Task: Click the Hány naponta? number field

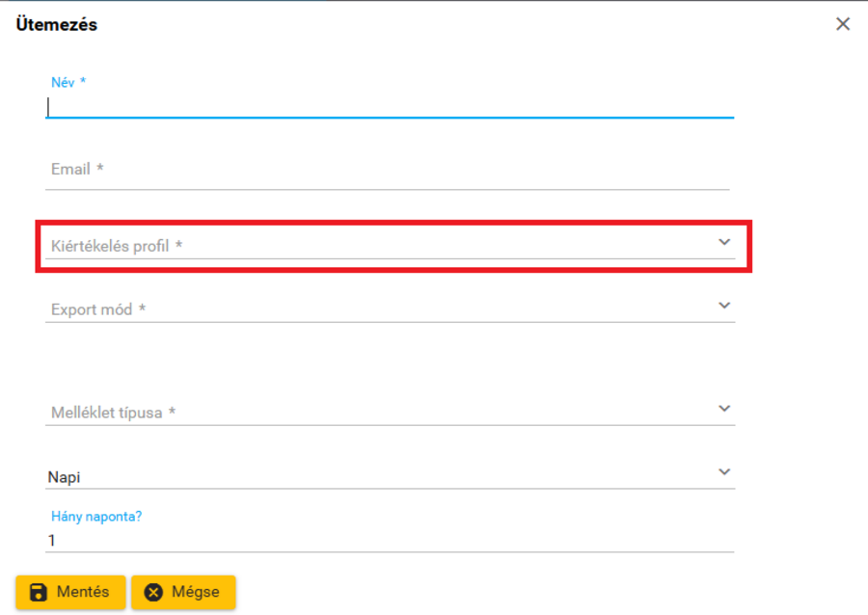Action: tap(390, 541)
